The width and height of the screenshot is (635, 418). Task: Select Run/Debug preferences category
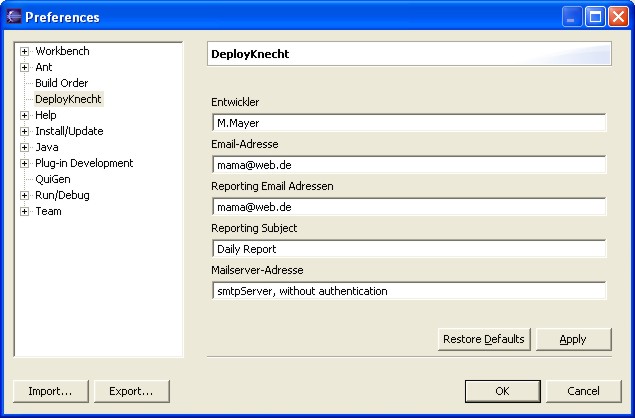(62, 195)
